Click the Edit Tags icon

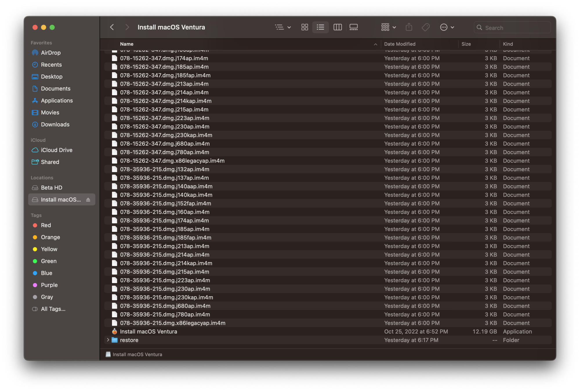(x=426, y=27)
